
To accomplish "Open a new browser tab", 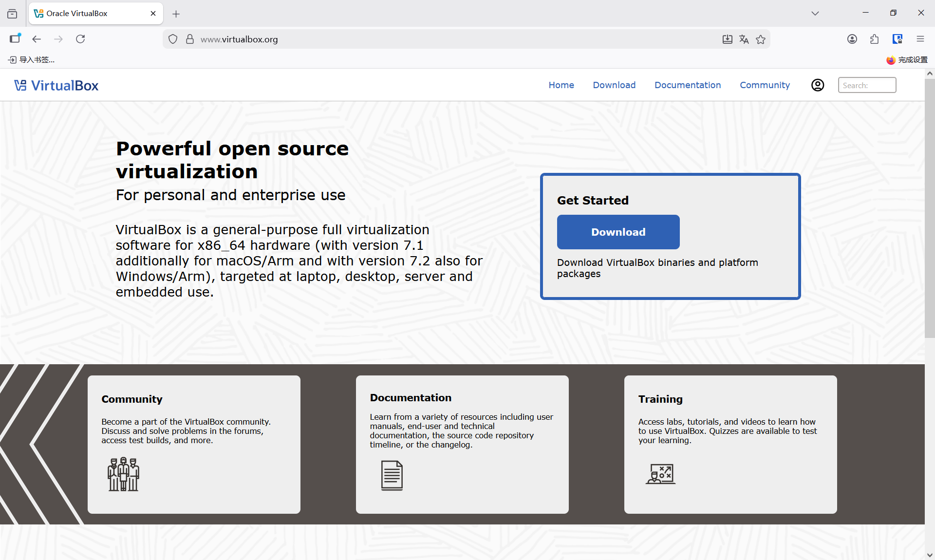I will (x=176, y=14).
